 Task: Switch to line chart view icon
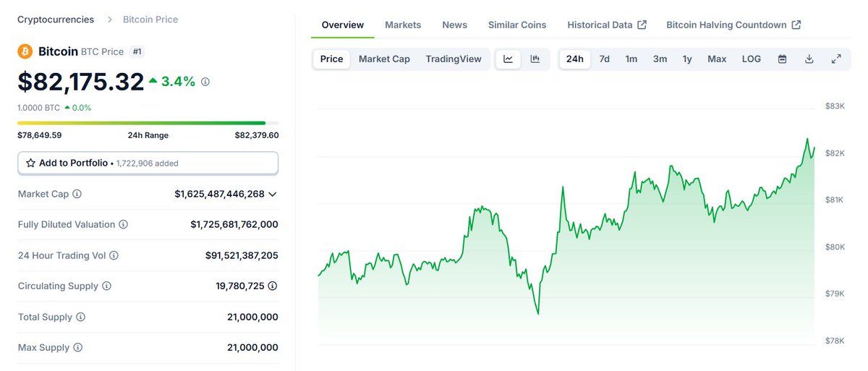coord(509,59)
